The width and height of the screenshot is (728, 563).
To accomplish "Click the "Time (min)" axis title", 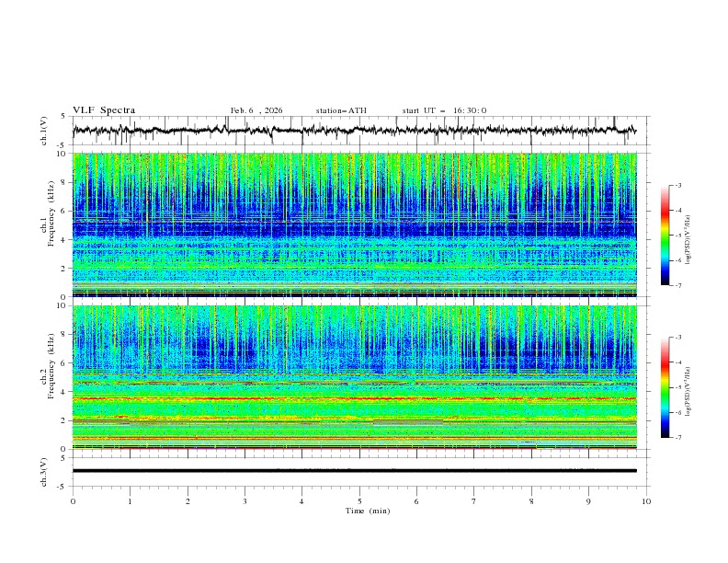I will (x=368, y=511).
